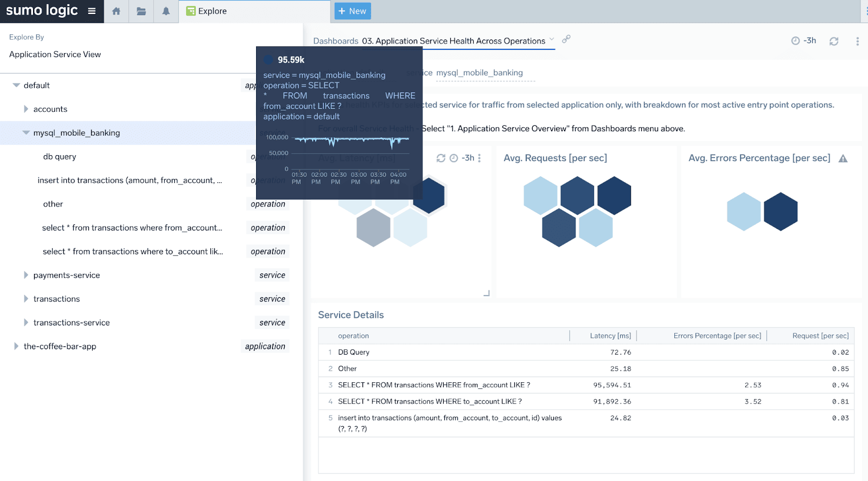Click the grey hexagon in the Avg. Latency honeycomb
Screen dimensions: 868x481
[x=373, y=228]
